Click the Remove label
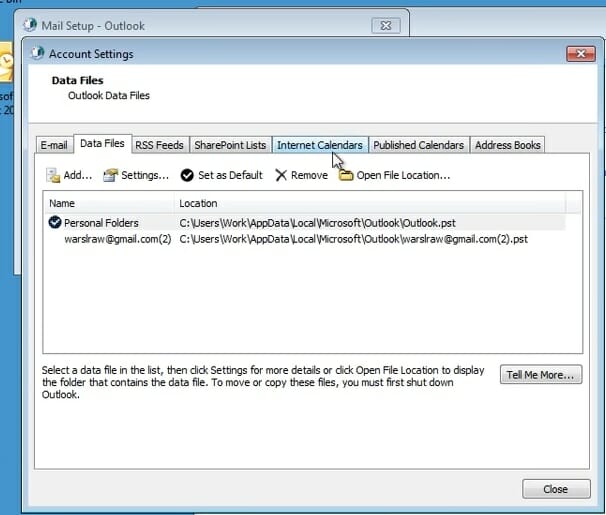Image resolution: width=606 pixels, height=515 pixels. (309, 175)
